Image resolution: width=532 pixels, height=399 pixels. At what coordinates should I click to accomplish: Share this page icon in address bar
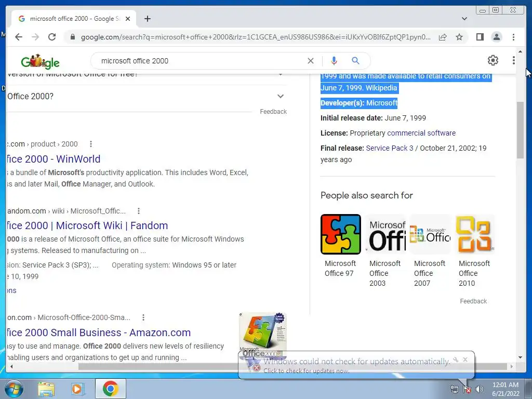coord(443,37)
